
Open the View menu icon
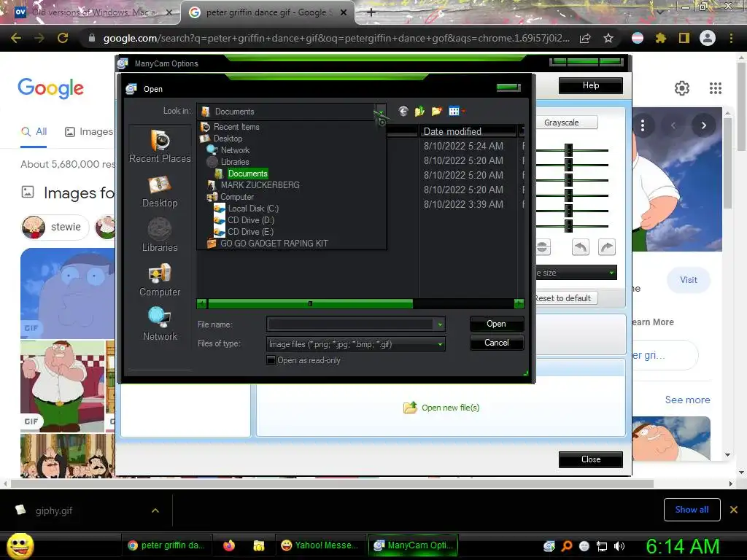pos(456,112)
